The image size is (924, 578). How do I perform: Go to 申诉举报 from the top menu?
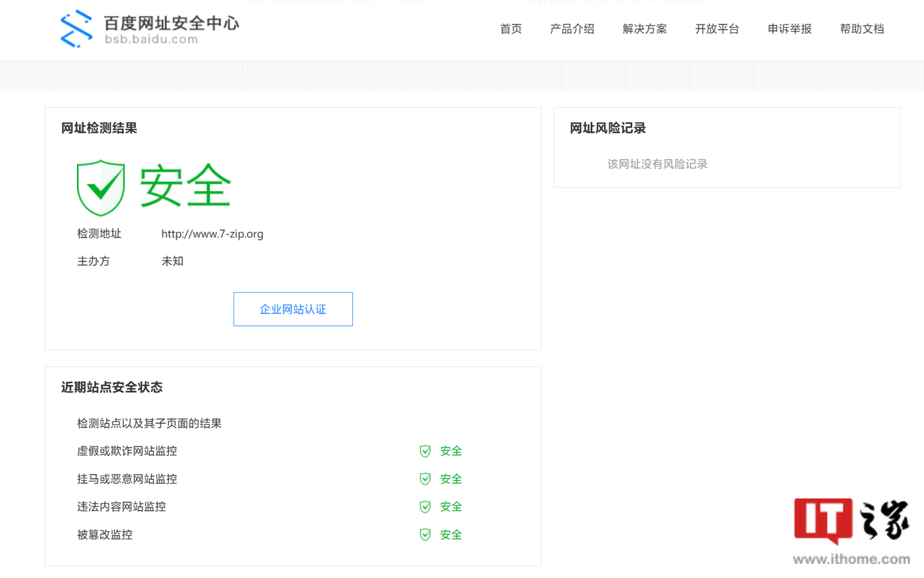pyautogui.click(x=789, y=29)
